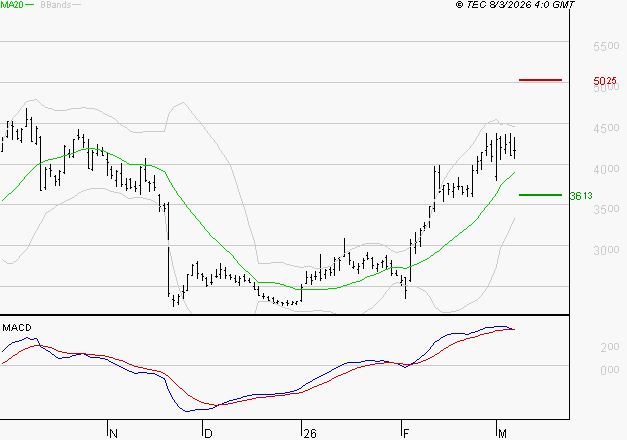627x440 pixels.
Task: Click the MA20 legend label
Action: (11, 5)
